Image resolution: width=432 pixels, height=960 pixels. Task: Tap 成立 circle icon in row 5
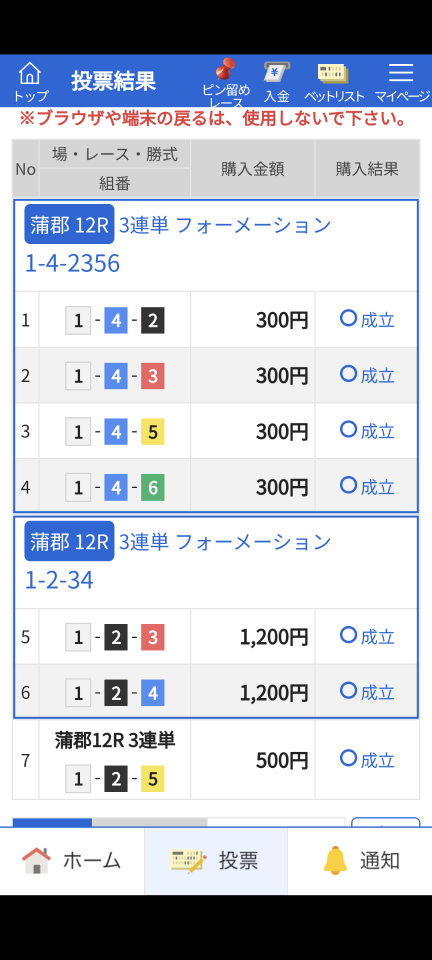coord(348,635)
